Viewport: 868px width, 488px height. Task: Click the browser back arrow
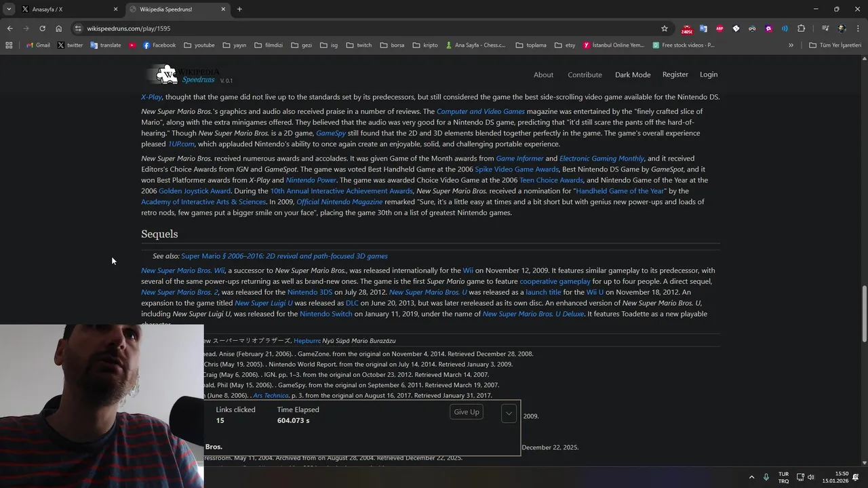click(9, 28)
